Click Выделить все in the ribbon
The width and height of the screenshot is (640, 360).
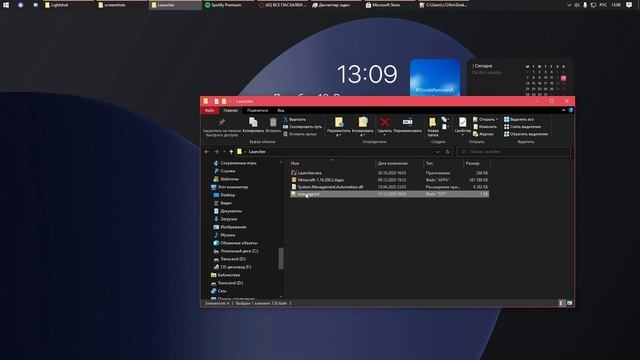[x=518, y=120]
